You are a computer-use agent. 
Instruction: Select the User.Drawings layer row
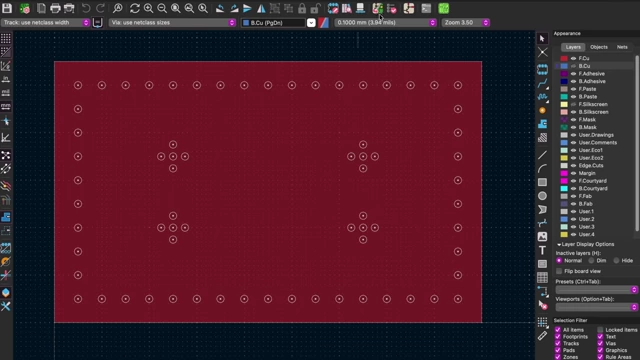[x=595, y=135]
